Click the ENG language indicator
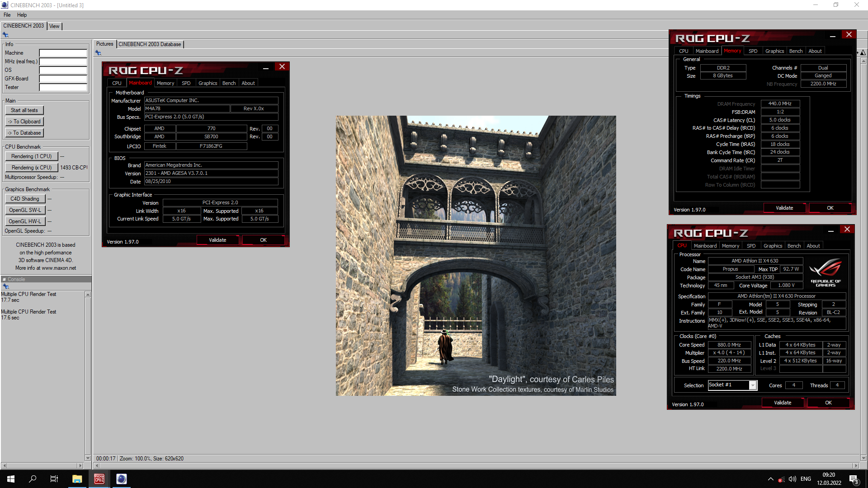The width and height of the screenshot is (868, 488). pos(806,479)
